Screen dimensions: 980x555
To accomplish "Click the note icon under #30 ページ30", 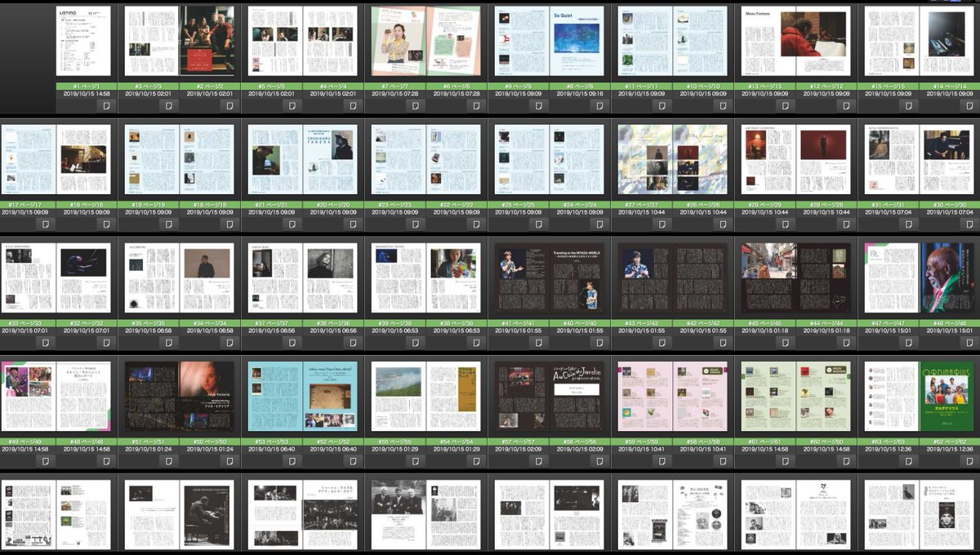I will pos(969,223).
